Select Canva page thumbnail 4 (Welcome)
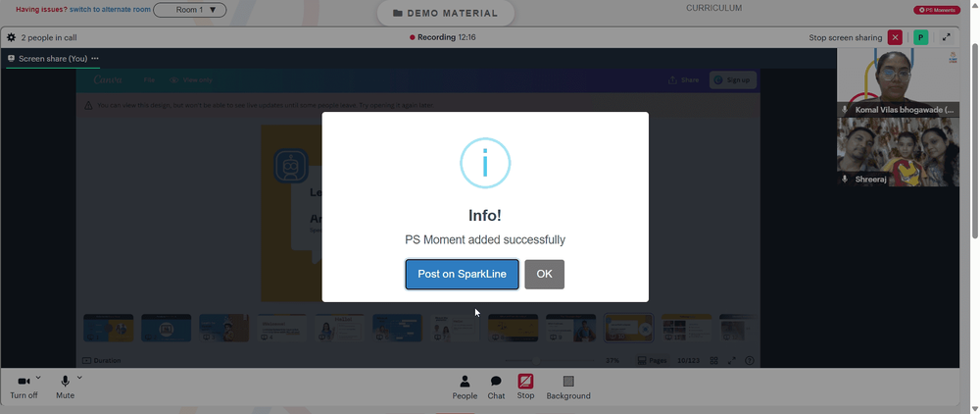 click(282, 328)
